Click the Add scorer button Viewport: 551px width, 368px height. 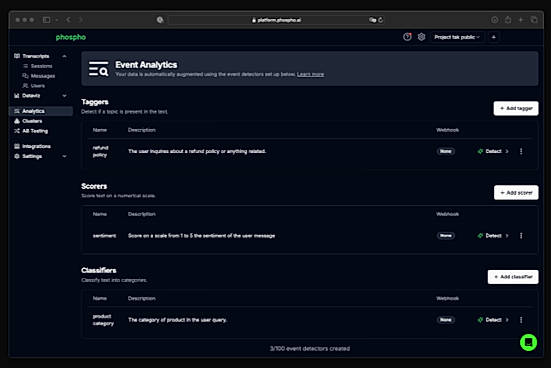(516, 193)
